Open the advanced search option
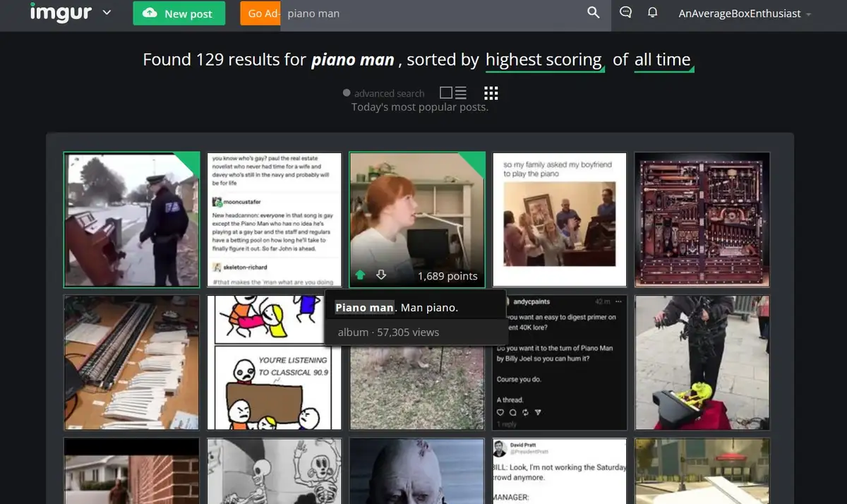Image resolution: width=847 pixels, height=504 pixels. tap(384, 93)
